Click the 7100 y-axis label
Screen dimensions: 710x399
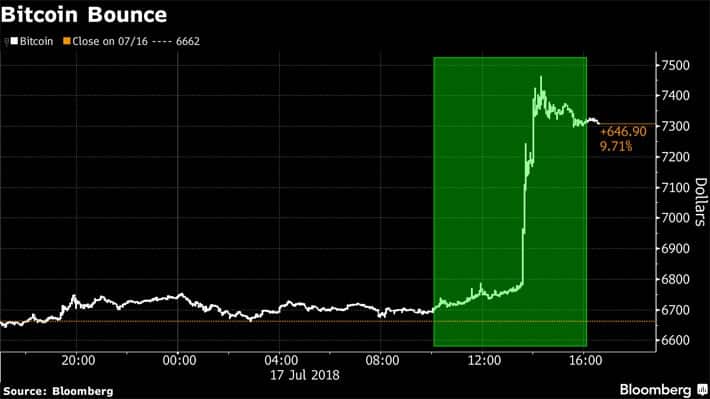(676, 187)
